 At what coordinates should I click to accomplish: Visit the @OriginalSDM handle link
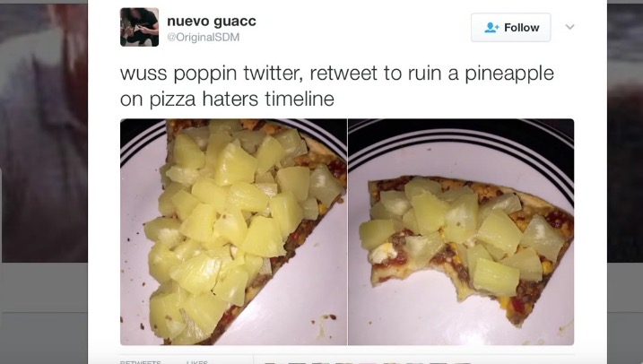coord(204,38)
